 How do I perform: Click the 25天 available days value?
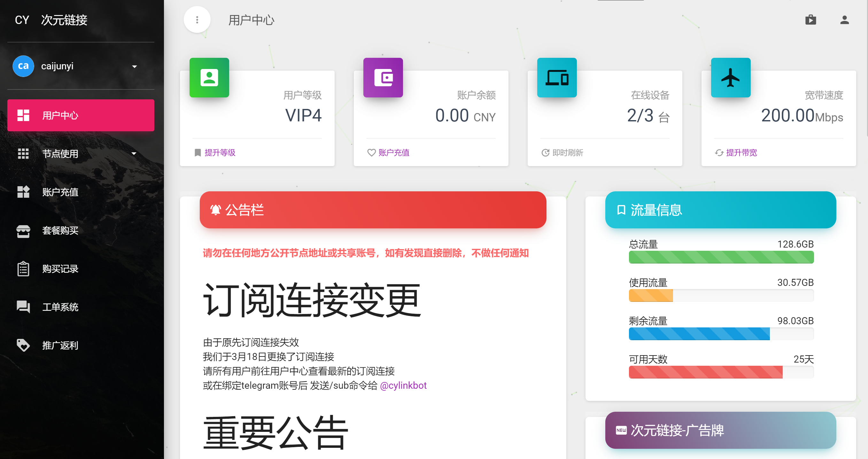coord(804,359)
